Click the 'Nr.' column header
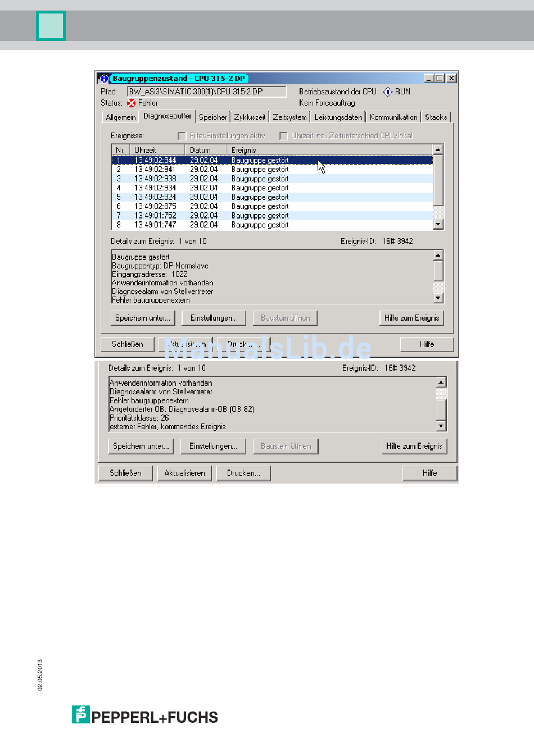Viewport: 534px width, 756px height. click(x=120, y=150)
